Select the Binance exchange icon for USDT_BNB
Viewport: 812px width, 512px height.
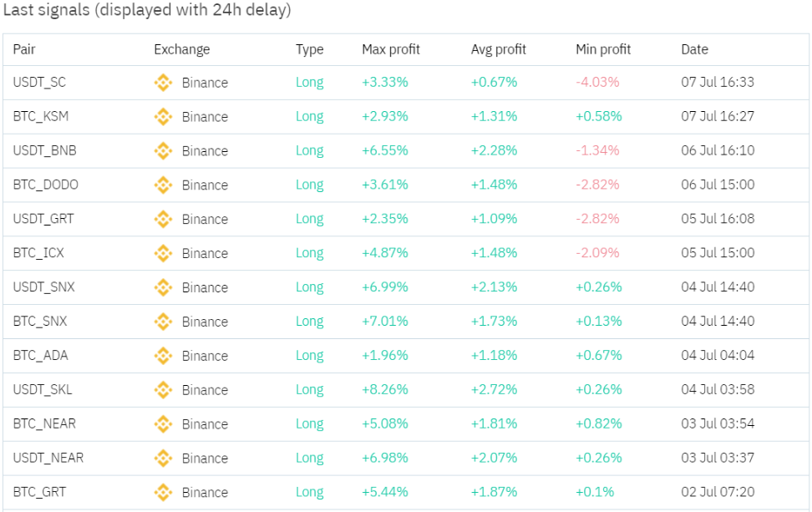pyautogui.click(x=163, y=151)
